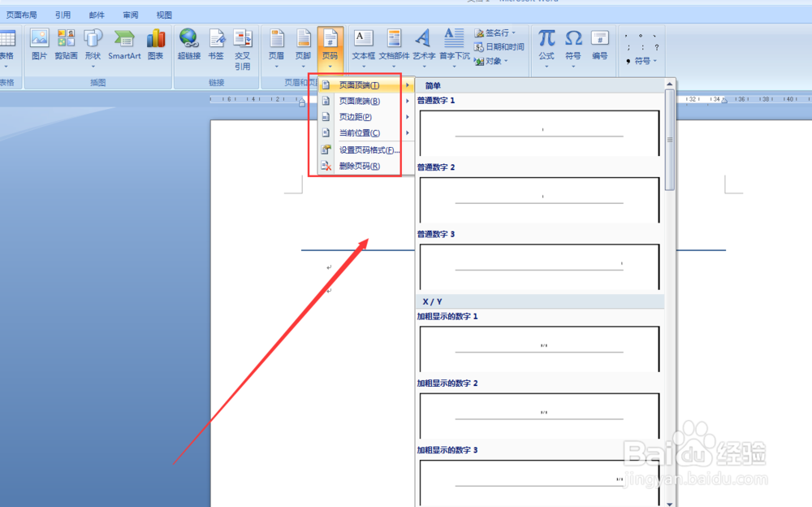Click the right indent ruler marker
Image resolution: width=812 pixels, height=507 pixels.
click(x=724, y=101)
